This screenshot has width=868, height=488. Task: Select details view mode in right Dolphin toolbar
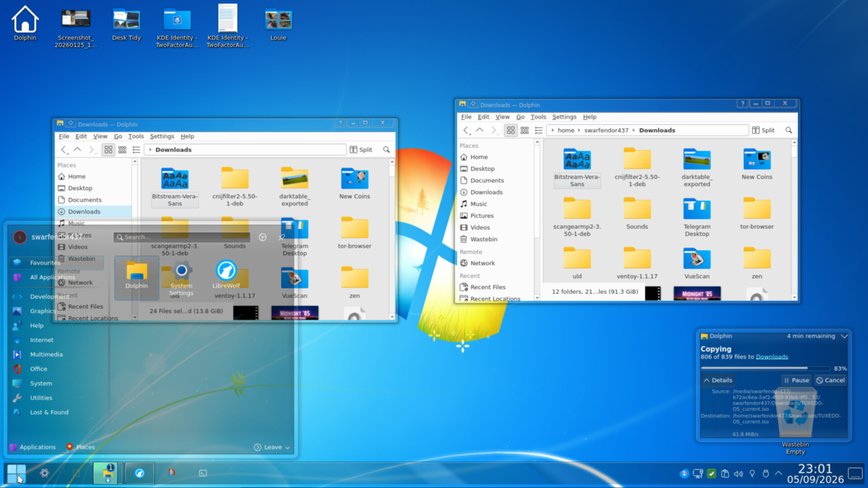coord(538,130)
